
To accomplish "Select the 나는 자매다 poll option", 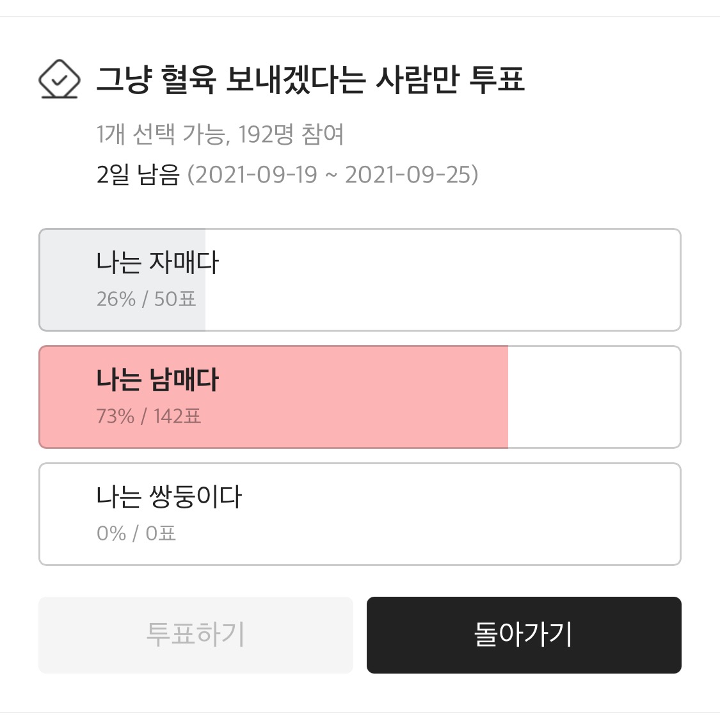I will click(x=360, y=279).
